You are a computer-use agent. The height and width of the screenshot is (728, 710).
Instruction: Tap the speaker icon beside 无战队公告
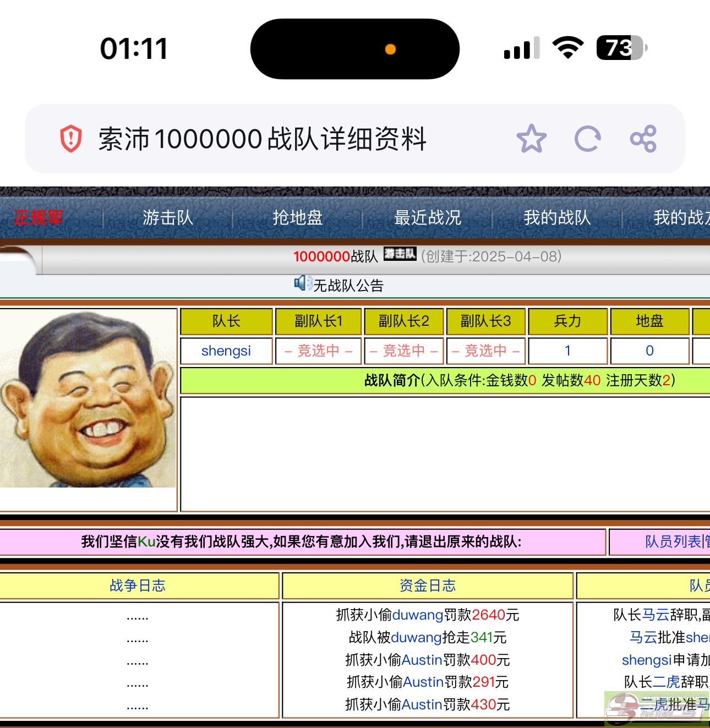pos(303,283)
